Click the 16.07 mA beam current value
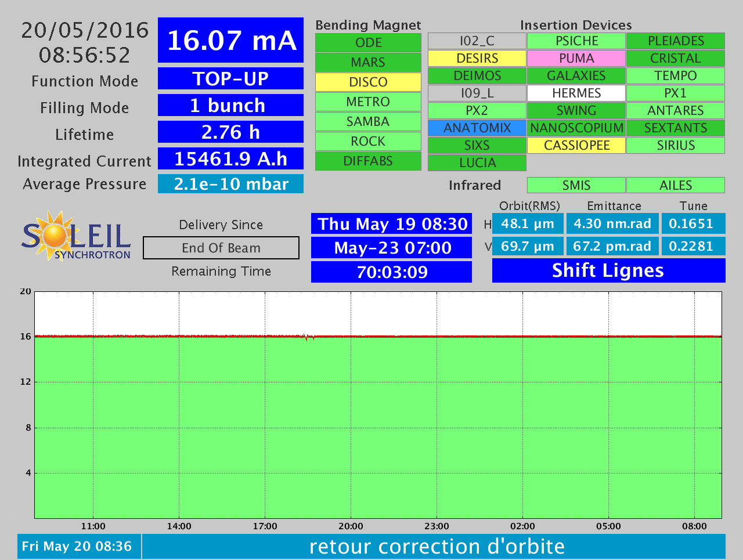 click(x=231, y=40)
